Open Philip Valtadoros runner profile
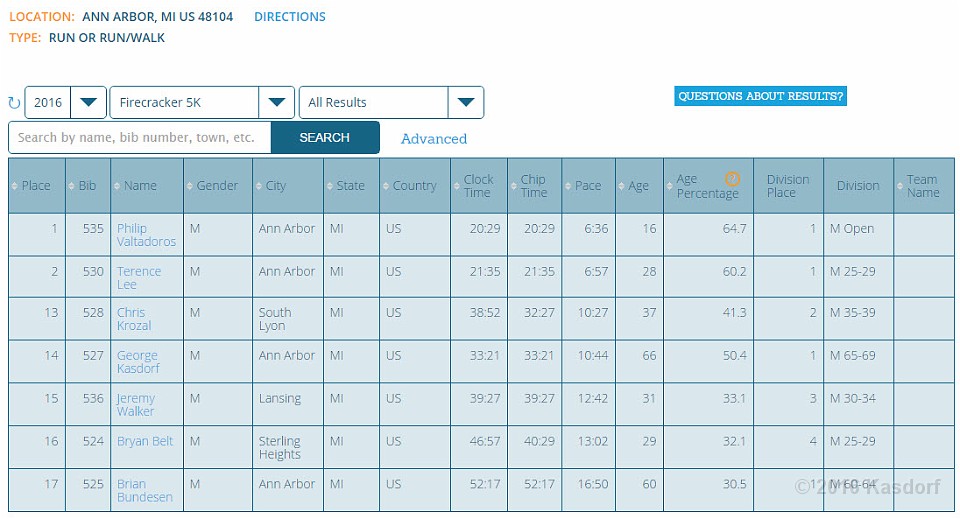This screenshot has height=519, width=960. pyautogui.click(x=146, y=235)
